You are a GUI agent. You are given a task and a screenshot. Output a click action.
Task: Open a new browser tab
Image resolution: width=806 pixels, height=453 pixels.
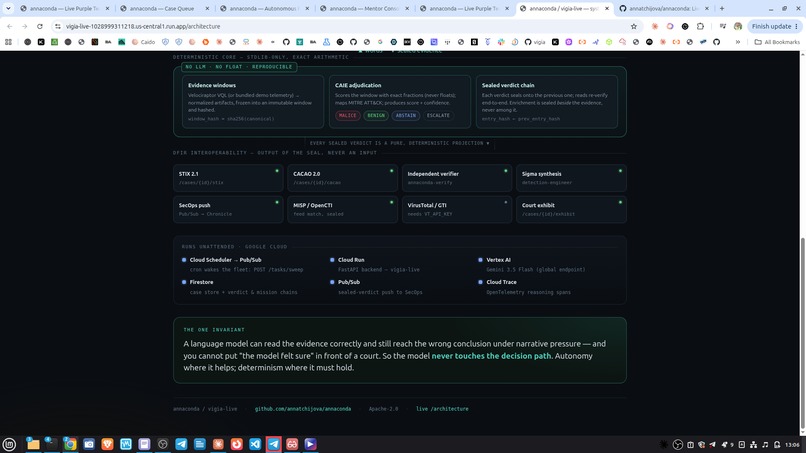tap(722, 8)
